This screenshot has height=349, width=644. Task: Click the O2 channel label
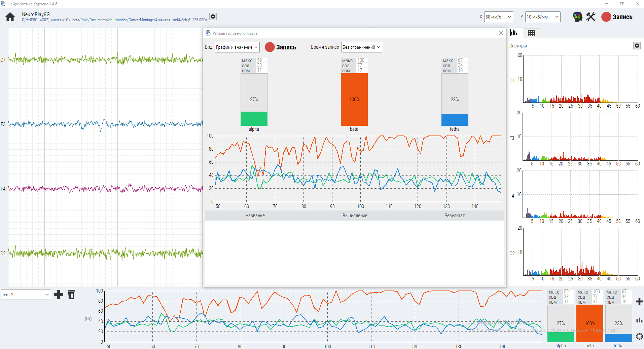point(3,254)
